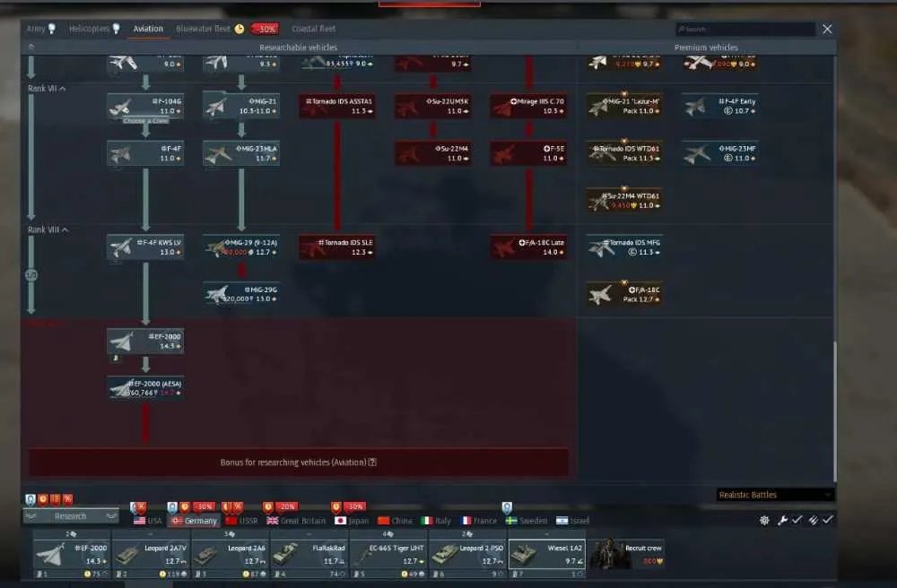Click Bonus for researching vehicles (Aviation)
The height and width of the screenshot is (588, 897).
pyautogui.click(x=299, y=463)
